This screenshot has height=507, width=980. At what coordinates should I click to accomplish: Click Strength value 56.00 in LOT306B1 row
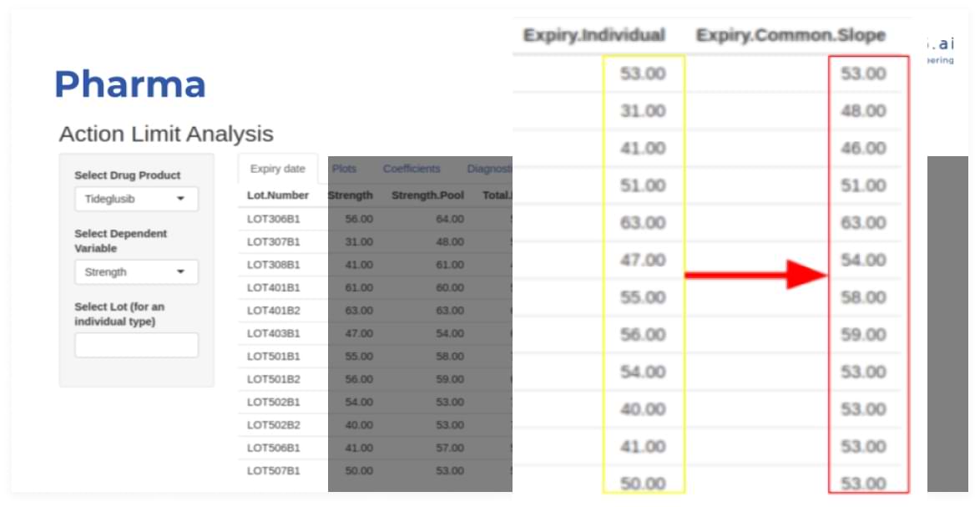(x=359, y=219)
